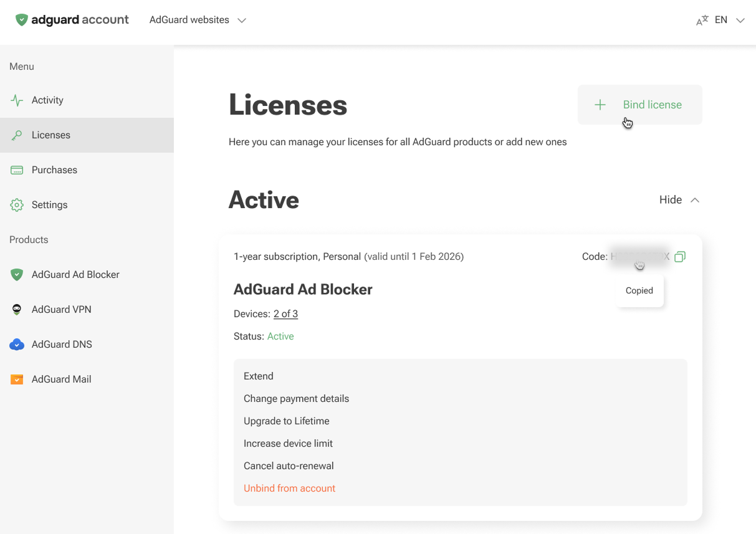Click the Activity pulse icon
756x534 pixels.
click(x=17, y=100)
